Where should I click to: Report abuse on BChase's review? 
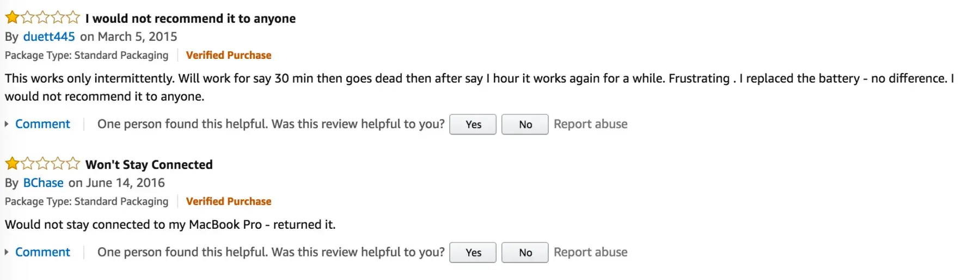[590, 252]
